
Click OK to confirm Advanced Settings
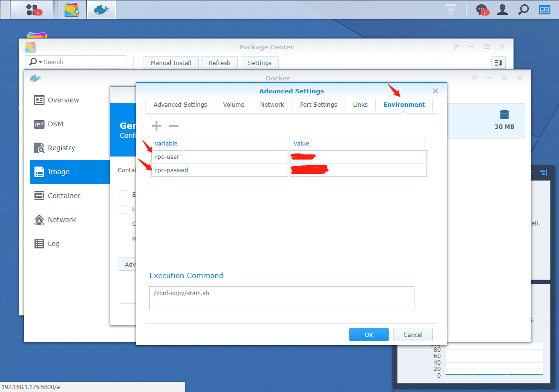(369, 335)
